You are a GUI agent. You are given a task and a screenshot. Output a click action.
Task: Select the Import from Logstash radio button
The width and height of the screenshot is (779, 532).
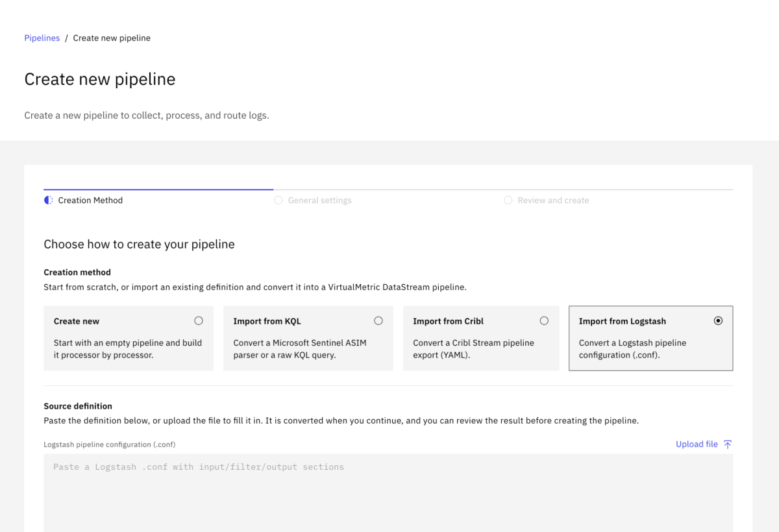pyautogui.click(x=718, y=320)
